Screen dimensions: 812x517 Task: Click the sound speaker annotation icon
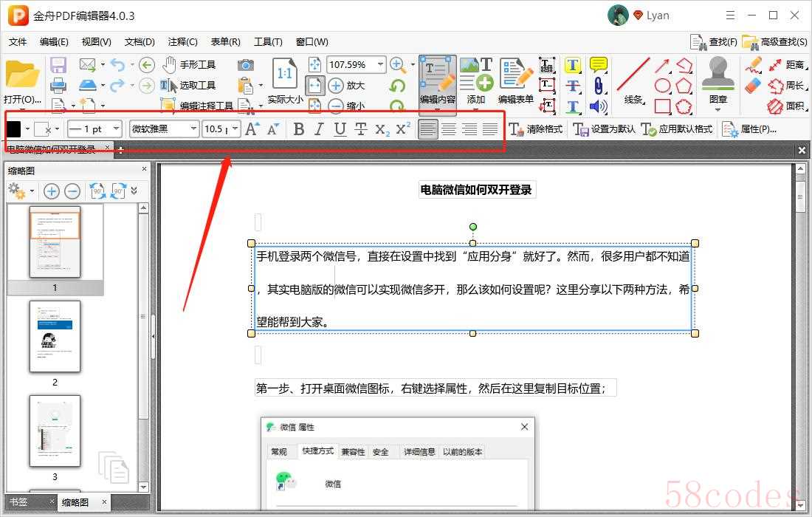click(x=598, y=106)
